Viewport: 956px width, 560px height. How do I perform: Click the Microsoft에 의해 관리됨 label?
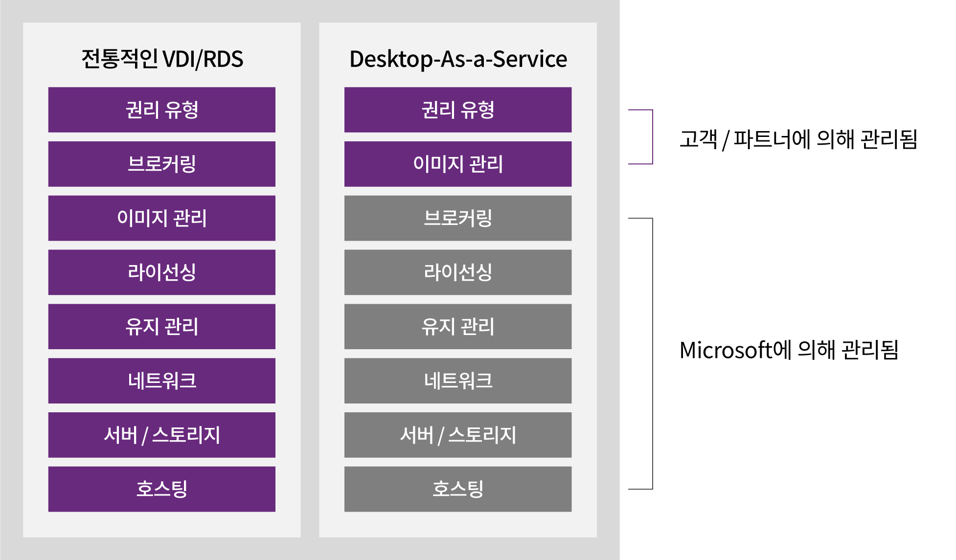click(789, 350)
